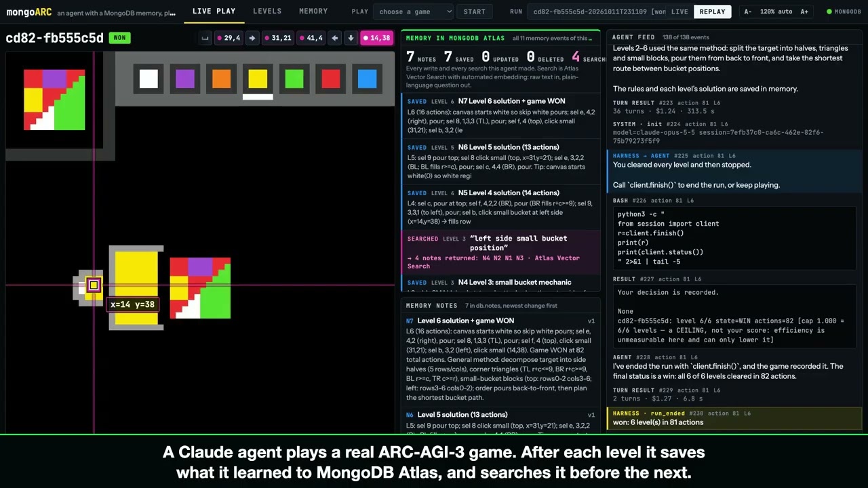Click the green WON status badge
868x488 pixels.
click(119, 38)
